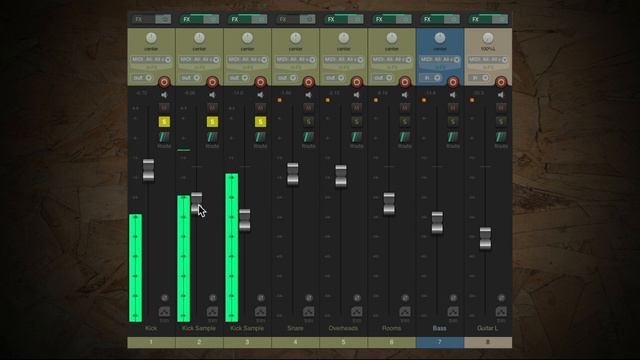Arm Kick Sample track 3 for recording
This screenshot has width=640, height=360.
coord(260,82)
